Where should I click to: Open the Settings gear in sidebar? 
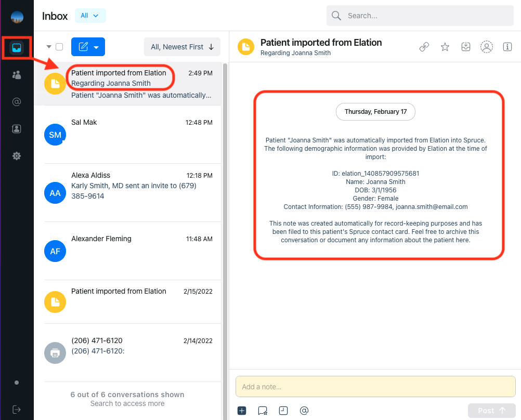(x=17, y=156)
